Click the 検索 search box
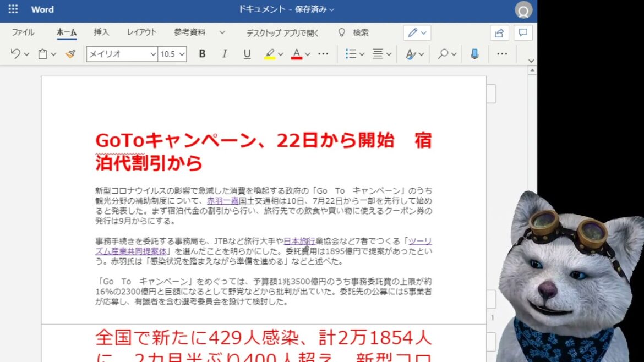The image size is (644, 362). (x=361, y=33)
